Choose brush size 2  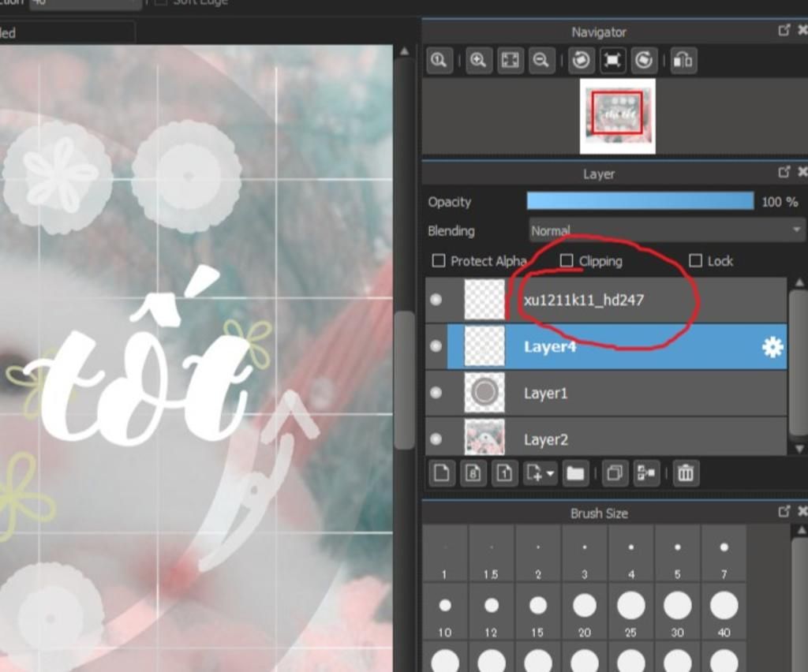537,554
